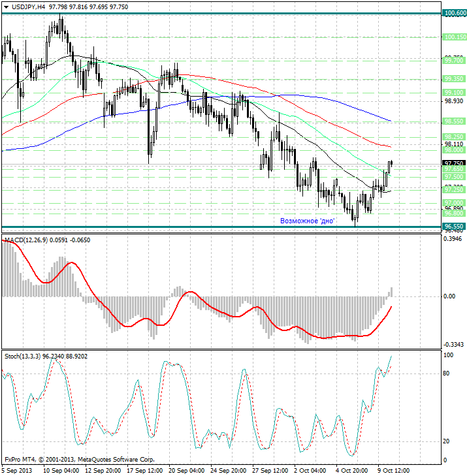Click the 27 Sep 12:00 time axis label
The width and height of the screenshot is (467, 476).
point(270,471)
